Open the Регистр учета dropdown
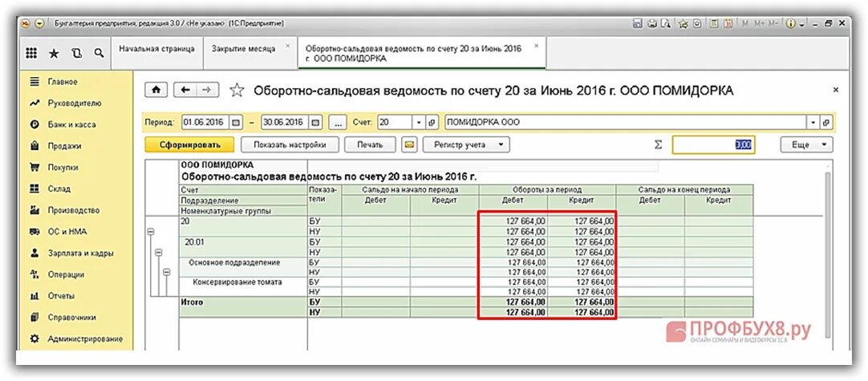The width and height of the screenshot is (868, 381). 467,144
